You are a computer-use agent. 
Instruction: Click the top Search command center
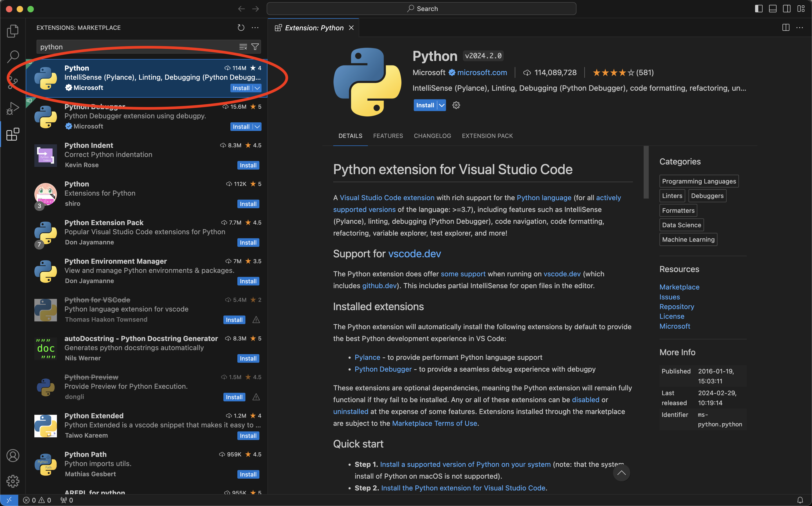[x=421, y=9]
